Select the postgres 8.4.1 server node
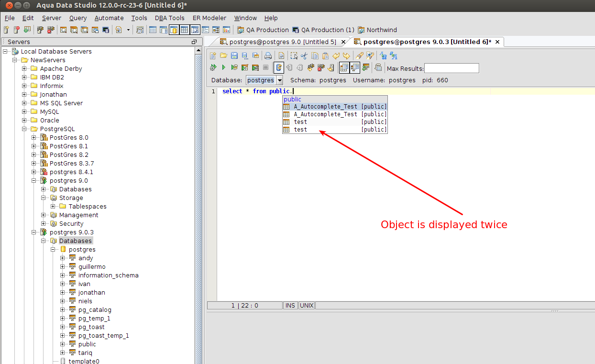This screenshot has width=595, height=364. tap(71, 172)
